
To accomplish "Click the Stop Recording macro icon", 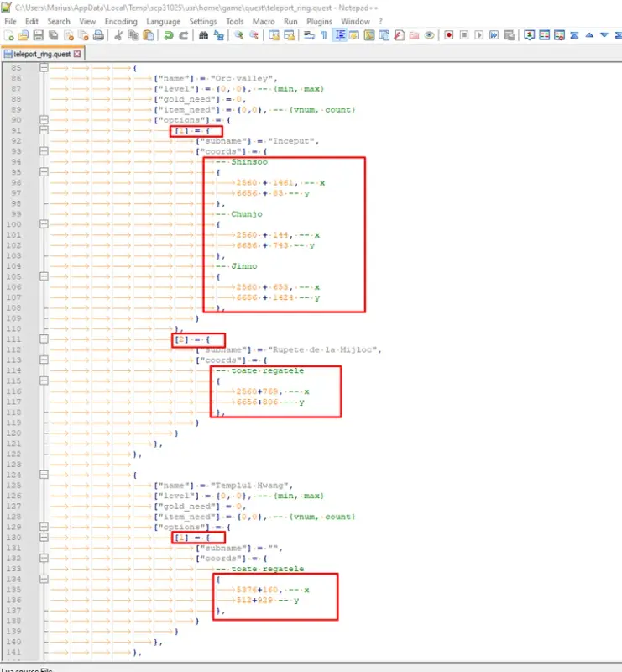I will pyautogui.click(x=464, y=35).
